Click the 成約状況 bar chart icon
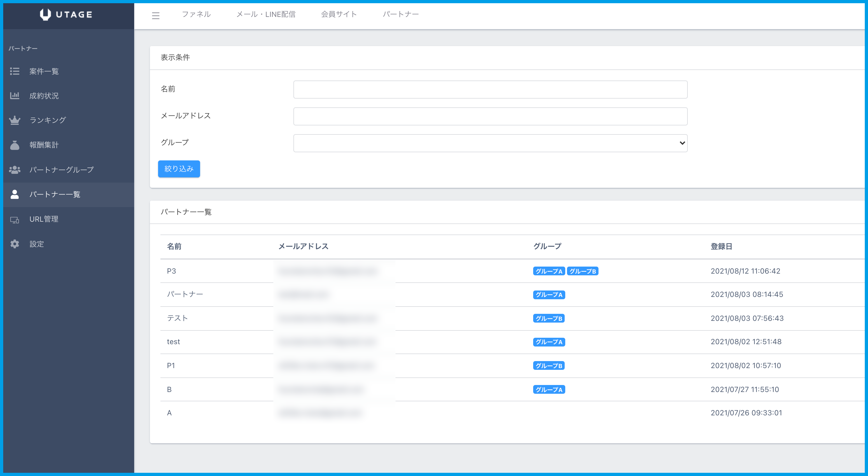The height and width of the screenshot is (476, 868). pos(15,96)
